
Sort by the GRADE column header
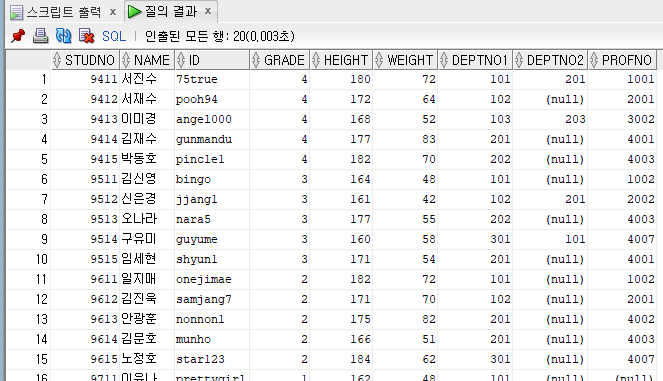coord(279,60)
